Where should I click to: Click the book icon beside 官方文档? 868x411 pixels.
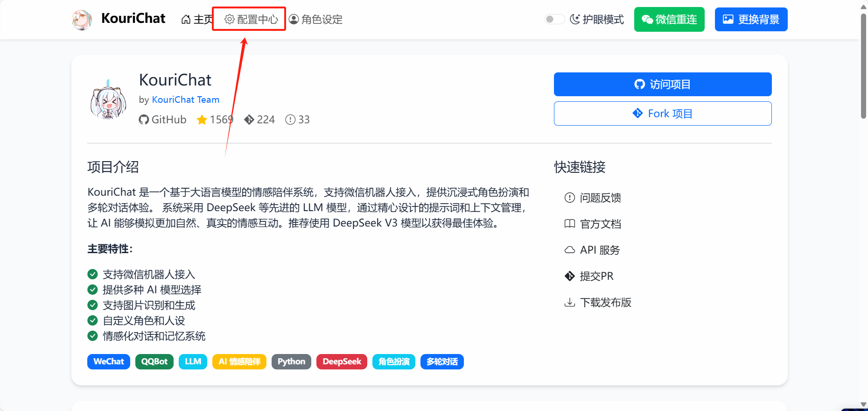(570, 224)
